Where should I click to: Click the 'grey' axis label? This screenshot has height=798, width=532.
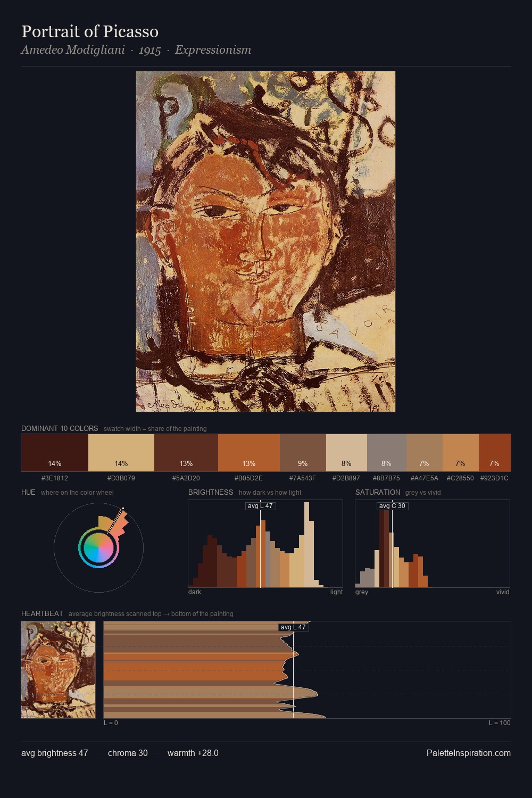click(x=362, y=592)
